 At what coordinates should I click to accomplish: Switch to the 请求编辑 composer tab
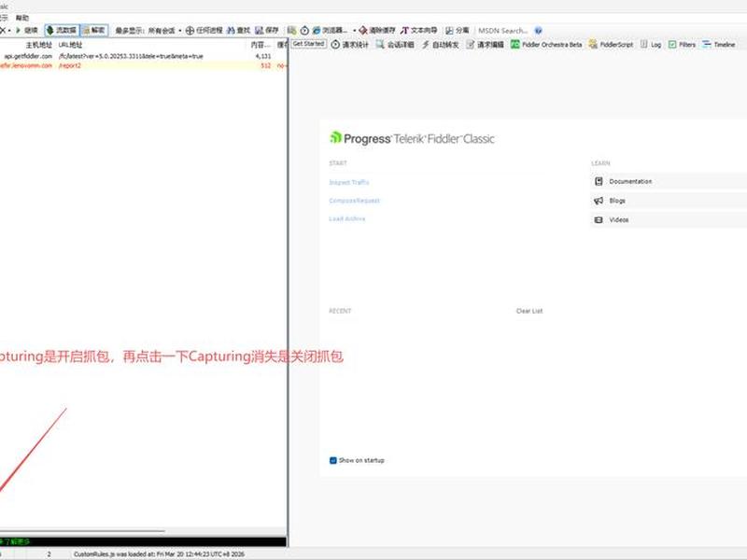point(485,44)
